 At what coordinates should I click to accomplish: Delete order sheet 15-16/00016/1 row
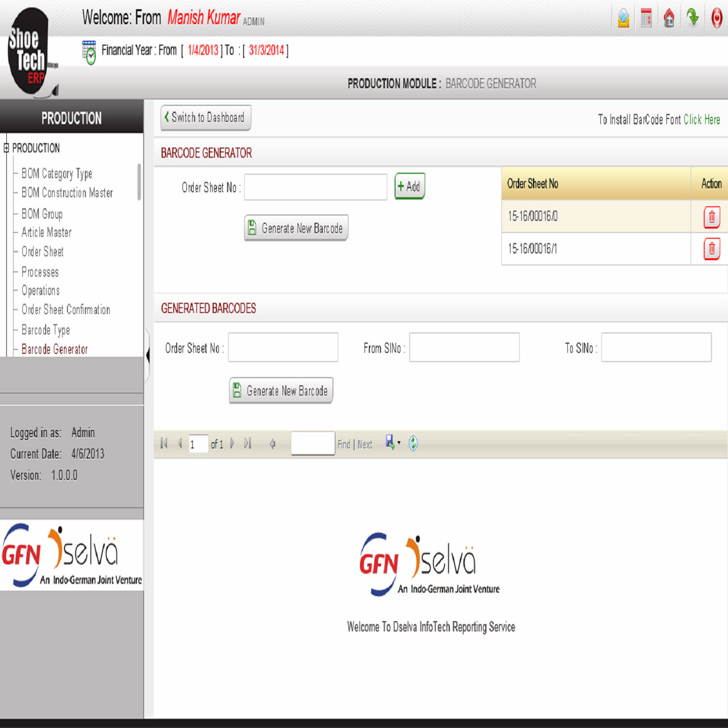click(x=711, y=249)
